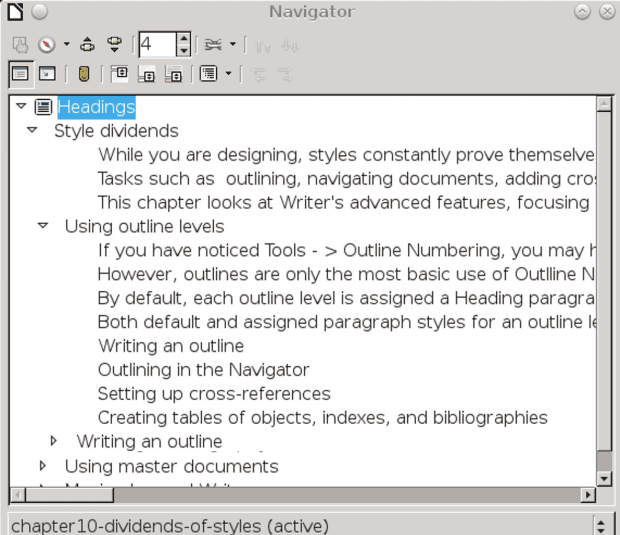Viewport: 620px width, 535px height.
Task: Collapse the Using outline levels heading
Action: pos(43,225)
